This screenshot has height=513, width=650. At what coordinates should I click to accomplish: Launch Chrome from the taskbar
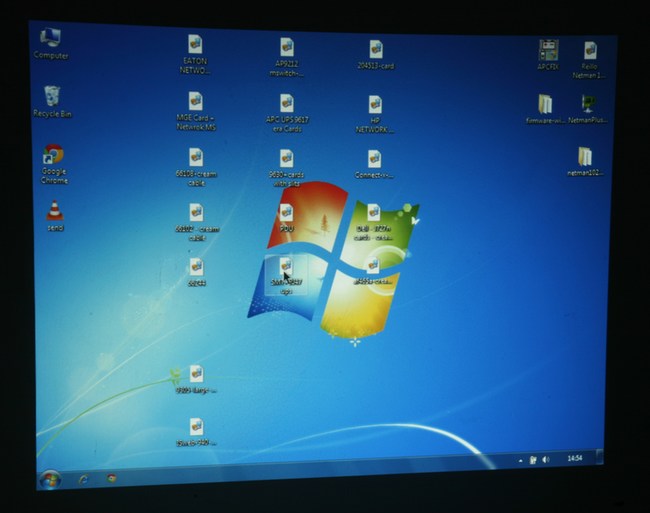pyautogui.click(x=111, y=478)
